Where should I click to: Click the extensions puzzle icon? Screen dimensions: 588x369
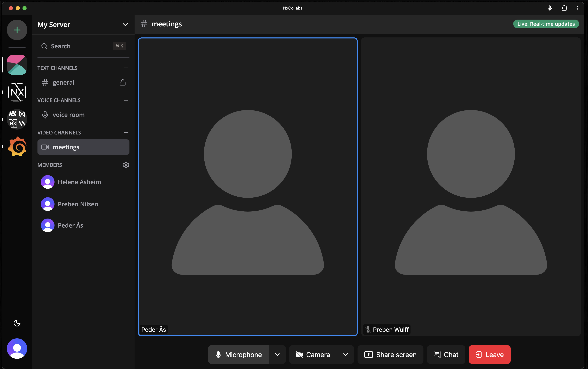[564, 8]
